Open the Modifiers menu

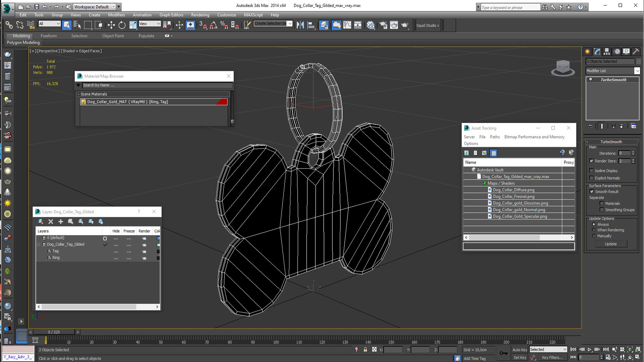[116, 15]
